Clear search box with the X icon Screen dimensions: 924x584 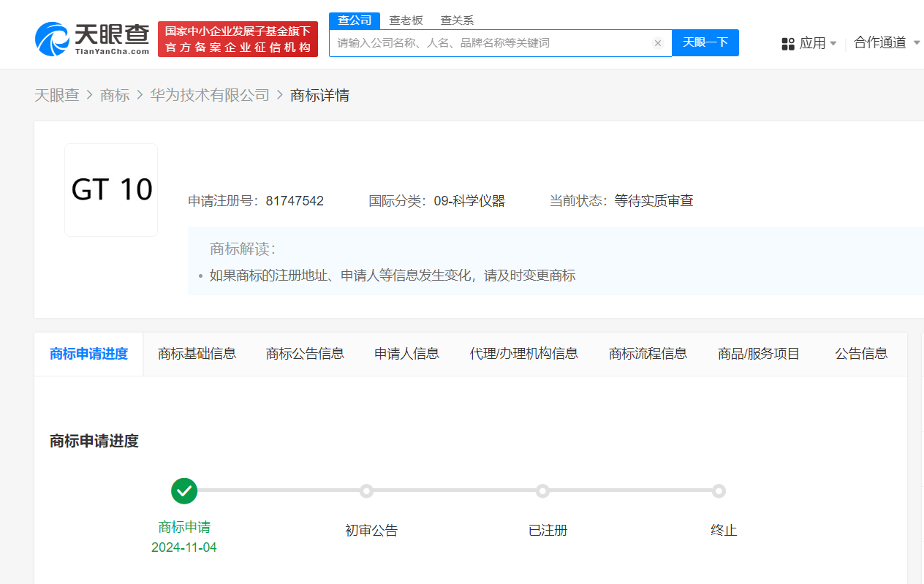pos(657,43)
